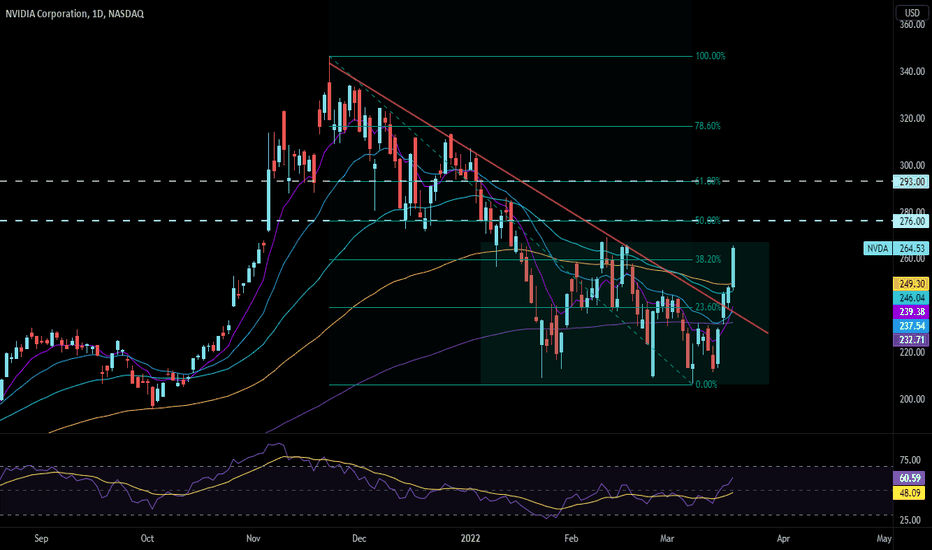
Task: Click the 75.00 RSI scale tick
Action: (910, 460)
